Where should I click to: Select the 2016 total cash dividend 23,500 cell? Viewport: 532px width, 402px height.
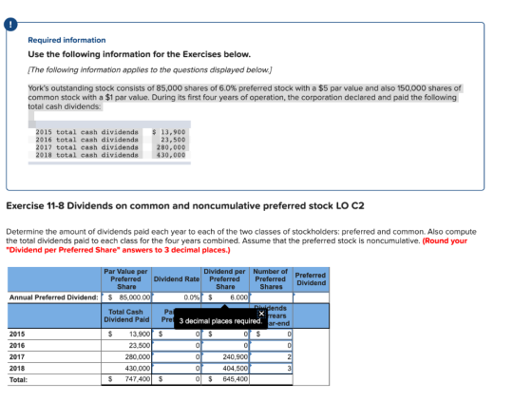point(126,346)
